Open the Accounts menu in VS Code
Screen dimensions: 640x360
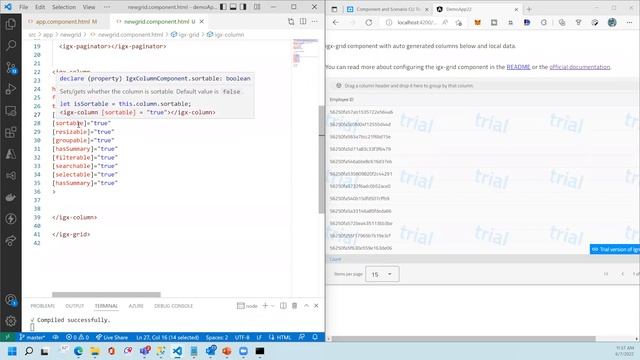tap(11, 300)
